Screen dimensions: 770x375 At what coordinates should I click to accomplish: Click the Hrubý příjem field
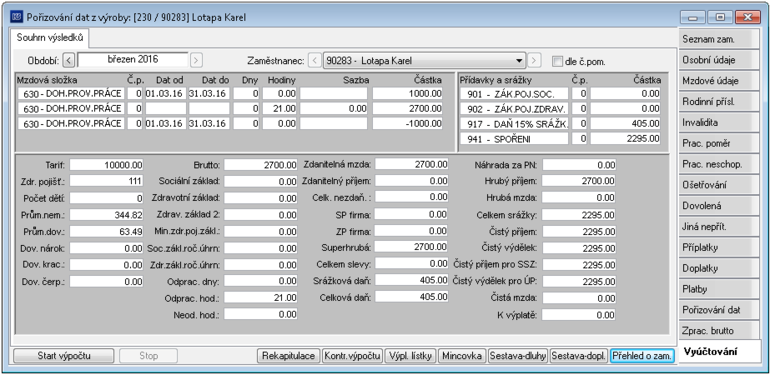pos(579,181)
